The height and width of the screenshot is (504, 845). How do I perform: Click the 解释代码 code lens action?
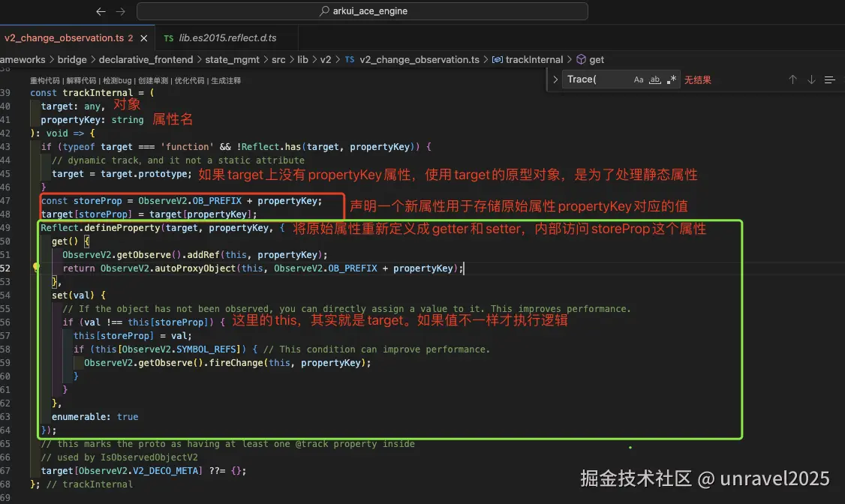pyautogui.click(x=81, y=81)
